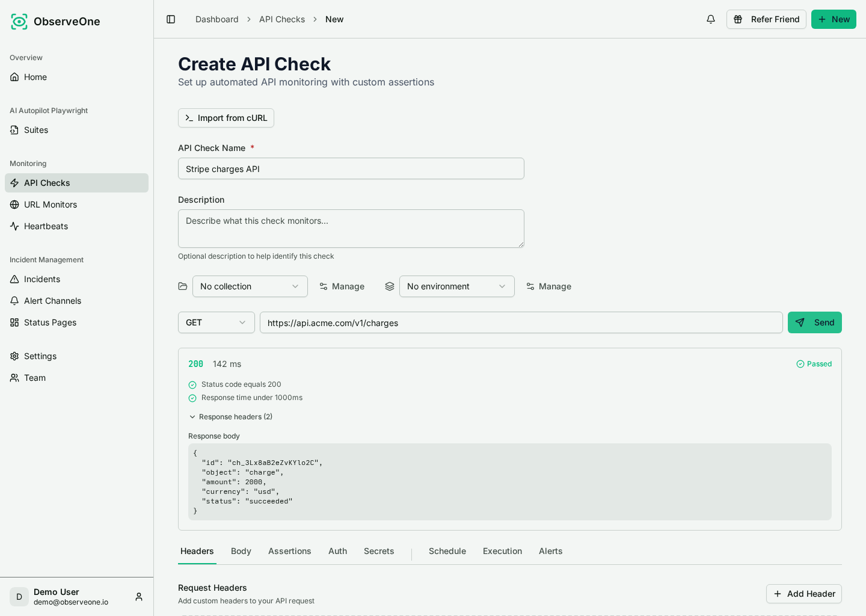Open the Execution tab
This screenshot has height=616, width=866.
(x=503, y=551)
